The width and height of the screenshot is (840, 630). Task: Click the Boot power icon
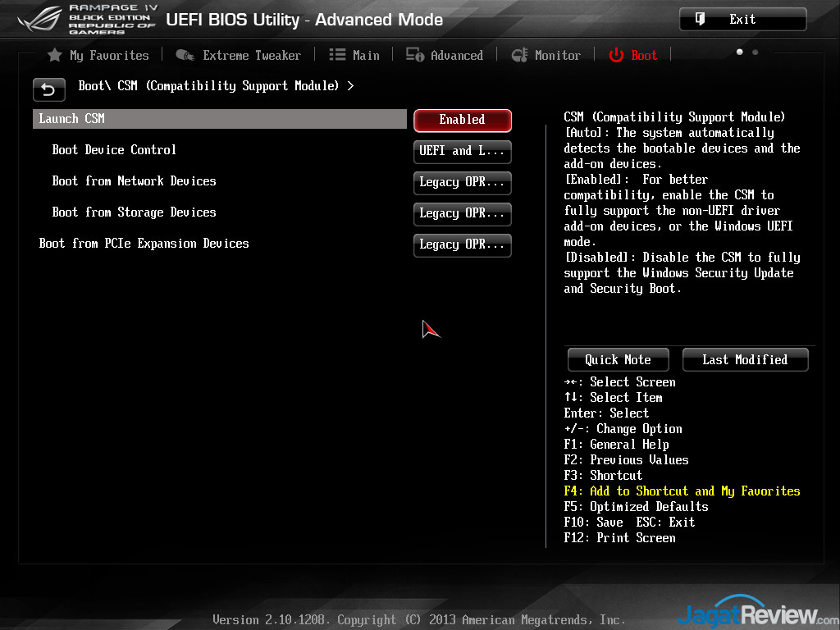pyautogui.click(x=616, y=55)
